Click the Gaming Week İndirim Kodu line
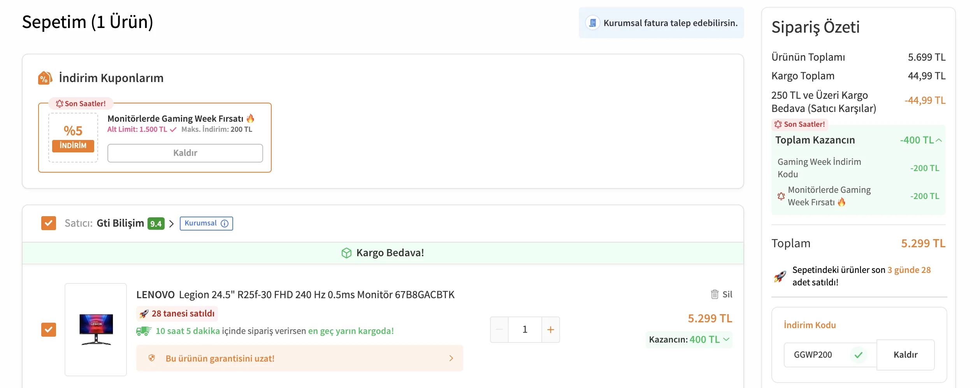Viewport: 980px width, 388px height. point(858,168)
